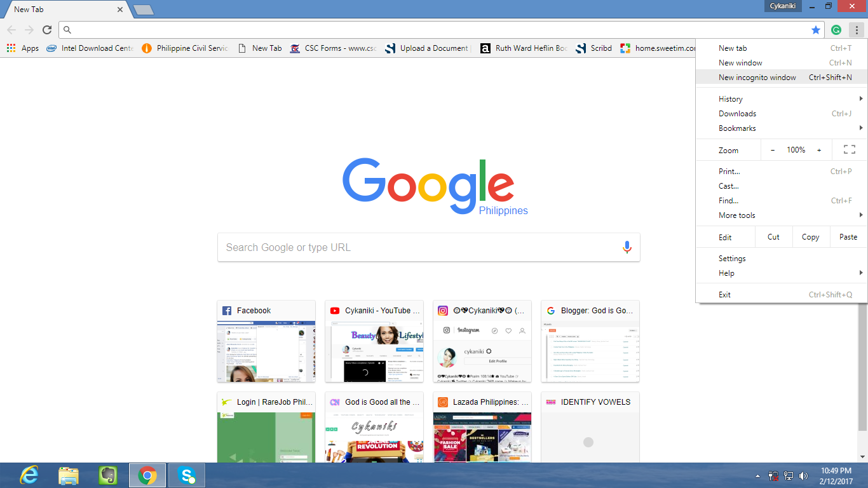Click the Cut button in Edit row
The width and height of the screenshot is (868, 488).
point(773,237)
